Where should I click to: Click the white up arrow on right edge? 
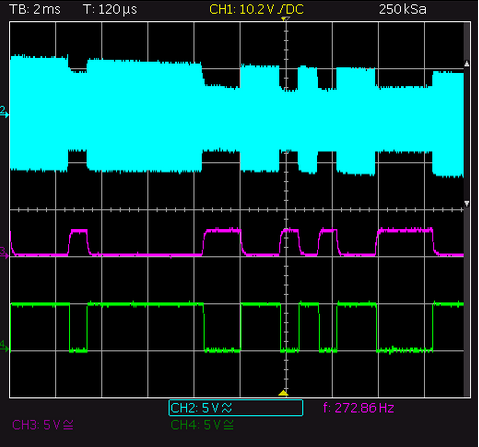[x=467, y=64]
